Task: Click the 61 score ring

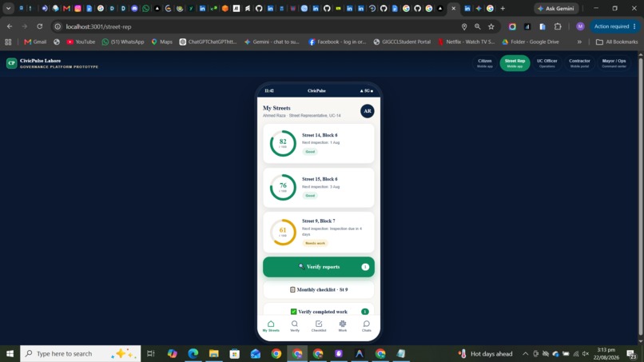Action: (x=283, y=233)
